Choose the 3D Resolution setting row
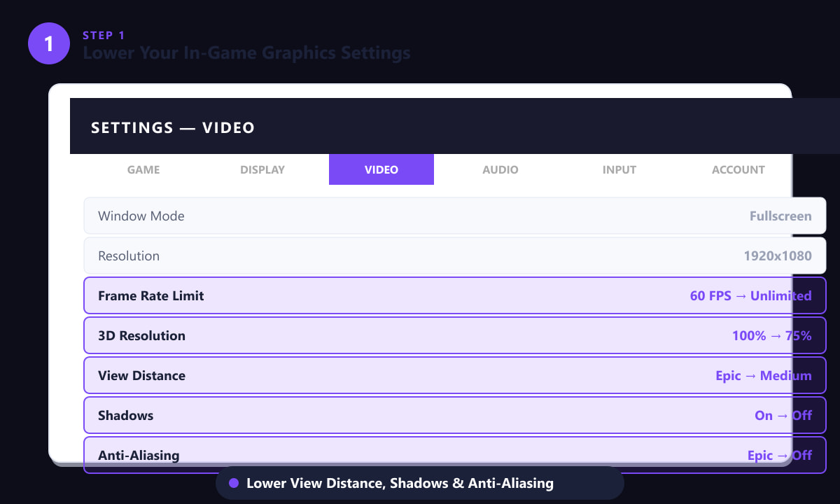Image resolution: width=840 pixels, height=504 pixels. click(x=455, y=335)
